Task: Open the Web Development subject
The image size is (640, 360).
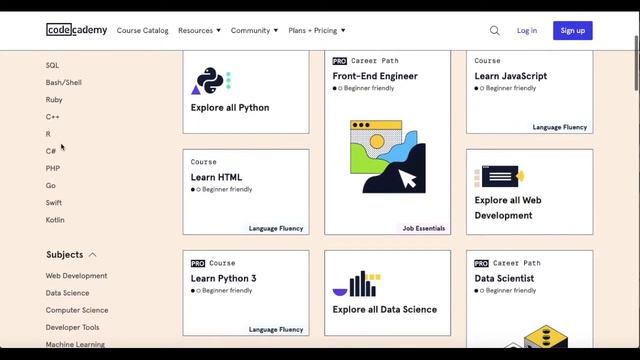Action: tap(76, 276)
